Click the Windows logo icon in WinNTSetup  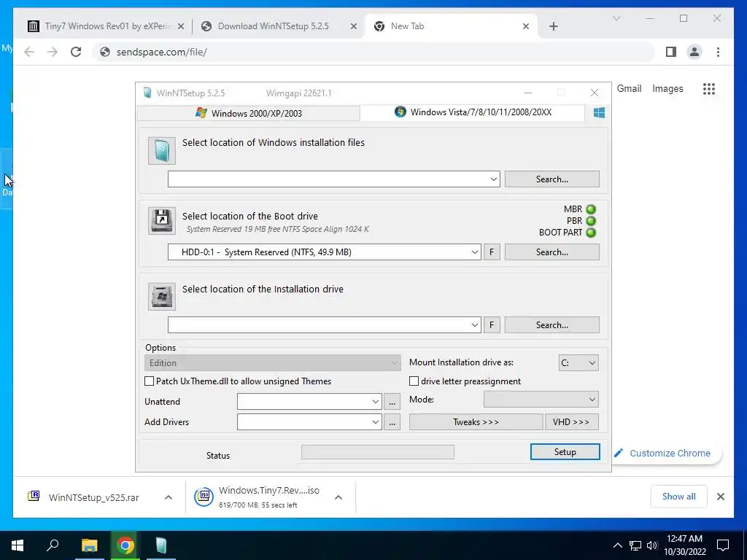pos(599,113)
